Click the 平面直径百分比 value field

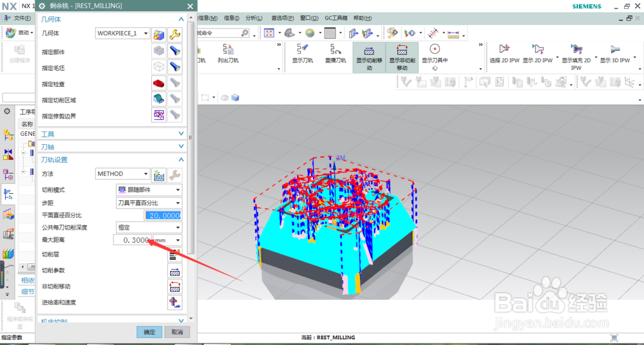(x=163, y=215)
